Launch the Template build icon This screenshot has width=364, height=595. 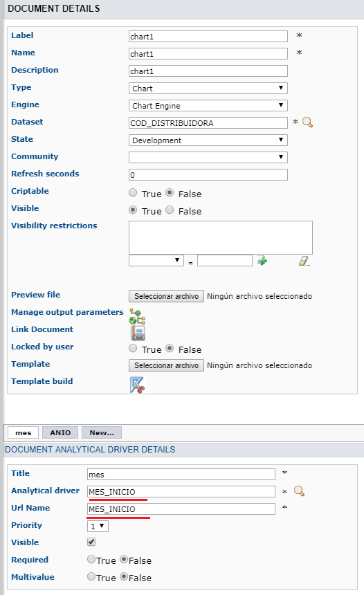[137, 385]
